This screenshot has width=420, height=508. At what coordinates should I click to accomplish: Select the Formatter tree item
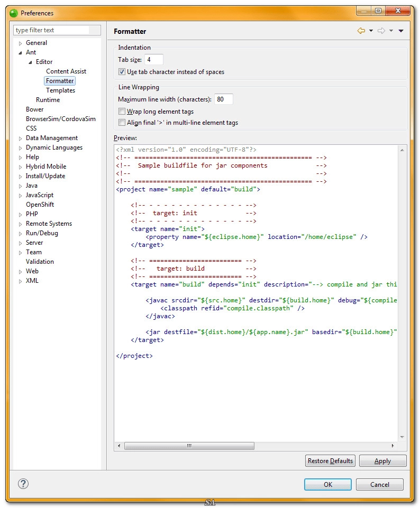tap(60, 81)
